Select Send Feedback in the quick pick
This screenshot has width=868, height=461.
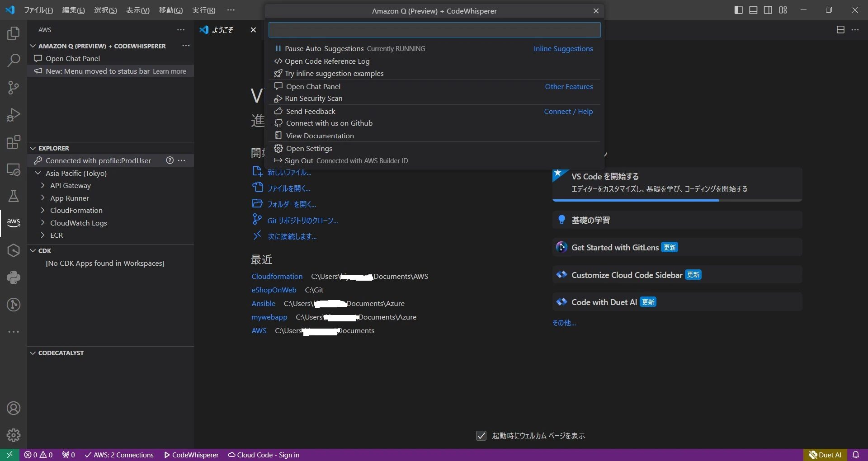click(434, 111)
